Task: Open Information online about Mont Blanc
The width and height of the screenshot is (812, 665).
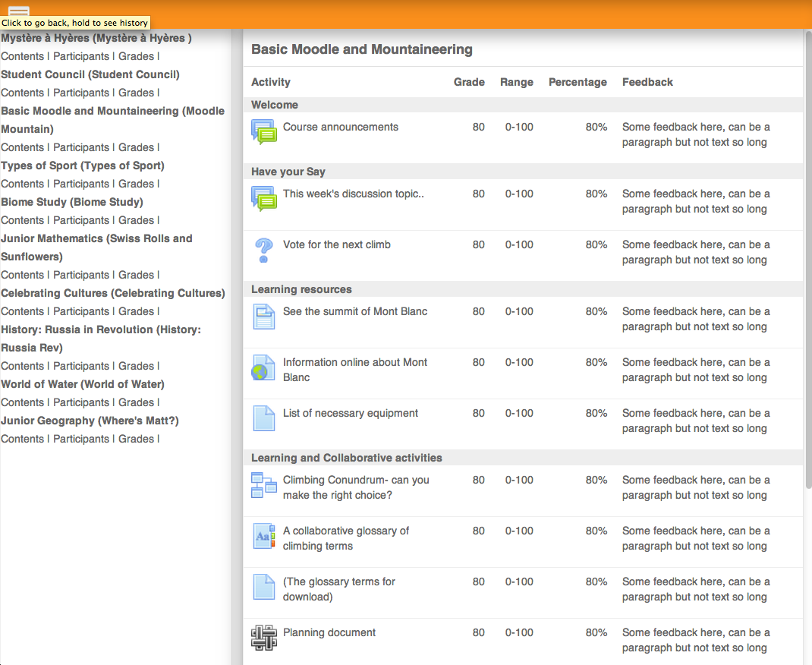Action: click(x=354, y=370)
